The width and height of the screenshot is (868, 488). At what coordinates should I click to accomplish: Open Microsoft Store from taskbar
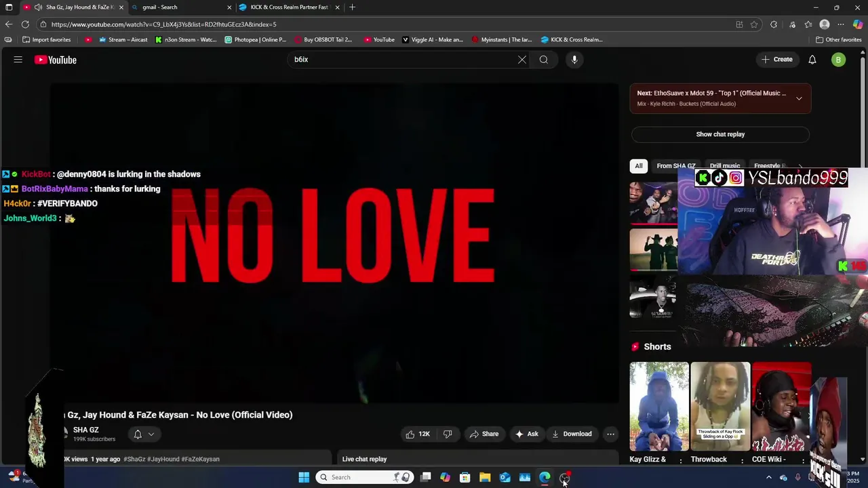(x=465, y=477)
